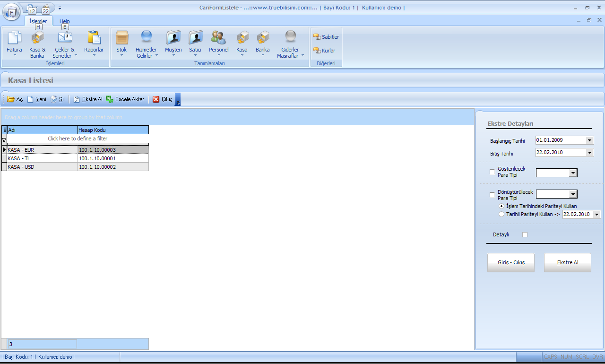The width and height of the screenshot is (605, 364).
Task: Switch to the İşlemler ribbon tab
Action: [x=38, y=21]
